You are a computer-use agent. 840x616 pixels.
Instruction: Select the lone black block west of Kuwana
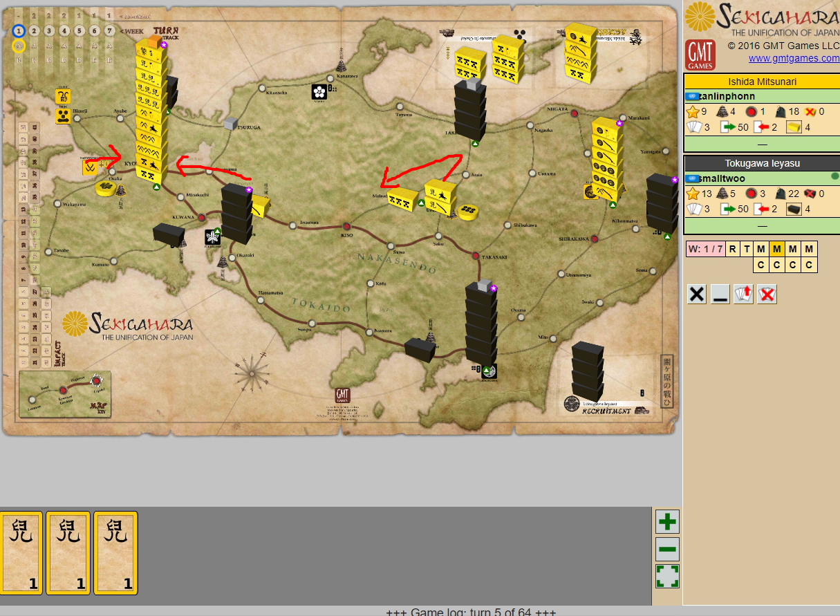(x=169, y=235)
